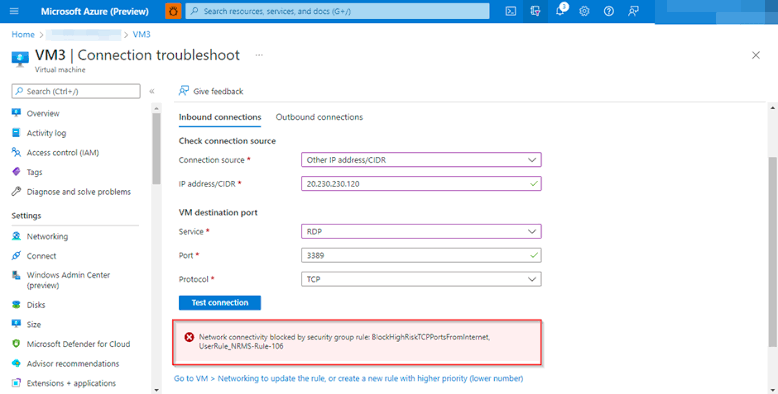Click the Activity log icon
The image size is (778, 394).
(x=16, y=133)
